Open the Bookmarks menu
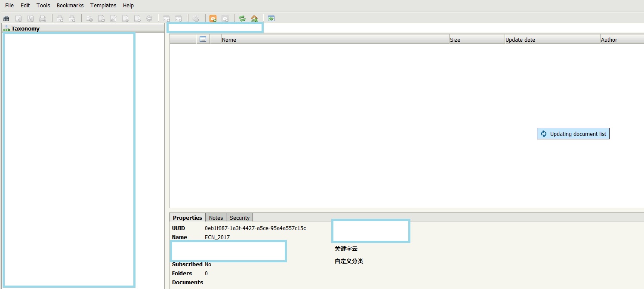The width and height of the screenshot is (644, 289). pyautogui.click(x=70, y=6)
